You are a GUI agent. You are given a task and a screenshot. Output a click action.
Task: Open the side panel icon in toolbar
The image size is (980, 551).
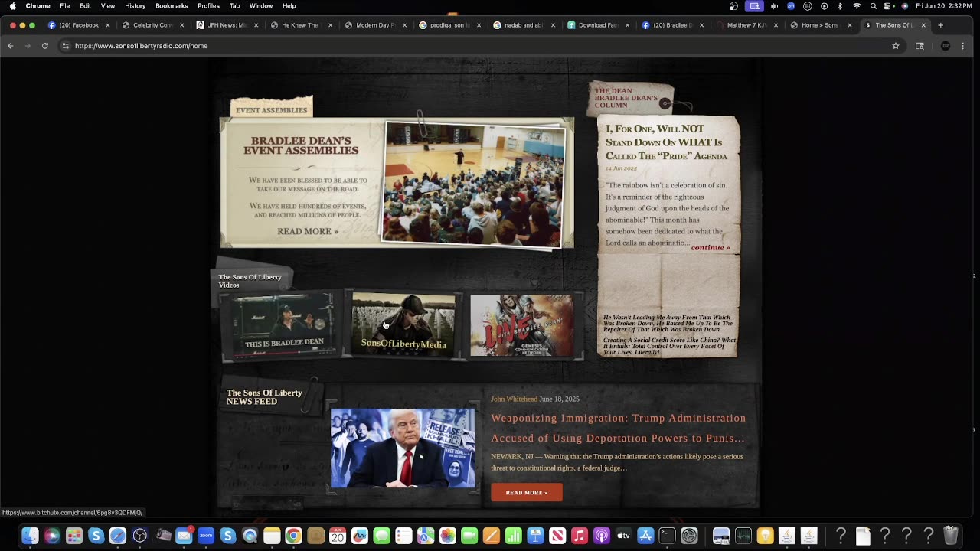(x=920, y=46)
